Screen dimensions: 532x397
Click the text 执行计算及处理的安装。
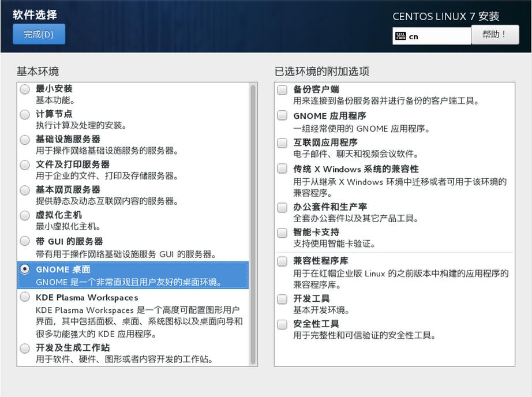(x=81, y=126)
